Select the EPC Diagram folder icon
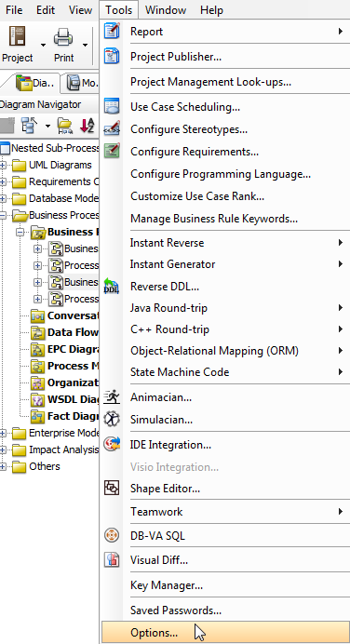 point(38,350)
